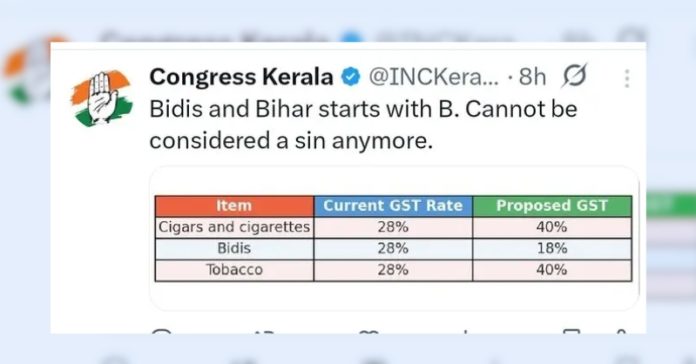Click the red Item column header
This screenshot has height=364, width=696.
click(x=234, y=206)
